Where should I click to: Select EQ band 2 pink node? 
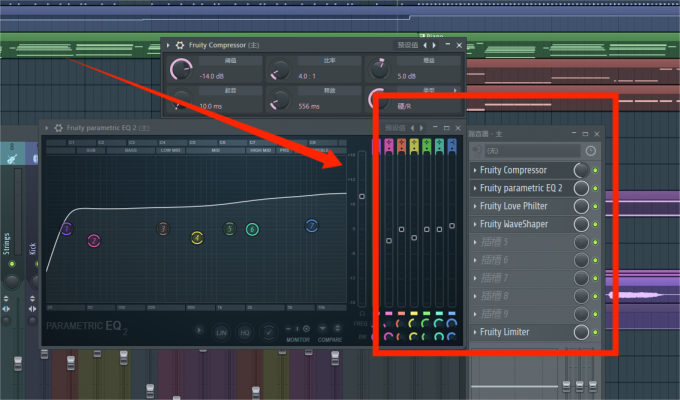pos(94,240)
